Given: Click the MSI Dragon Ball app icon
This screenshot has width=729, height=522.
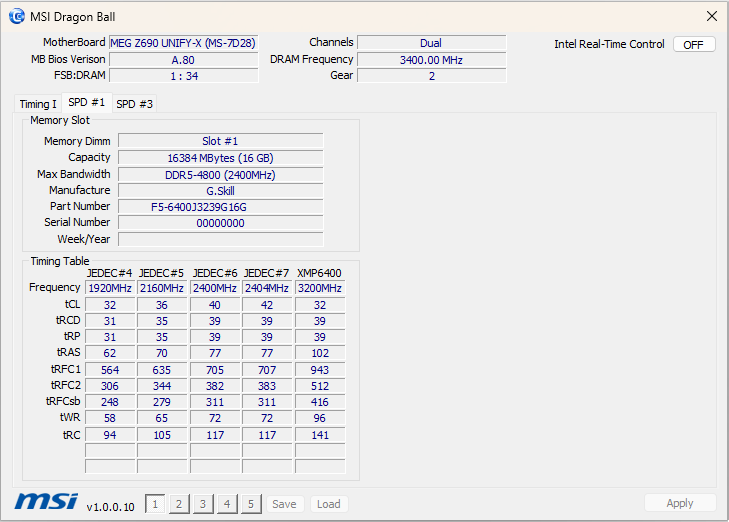Looking at the screenshot, I should [17, 17].
